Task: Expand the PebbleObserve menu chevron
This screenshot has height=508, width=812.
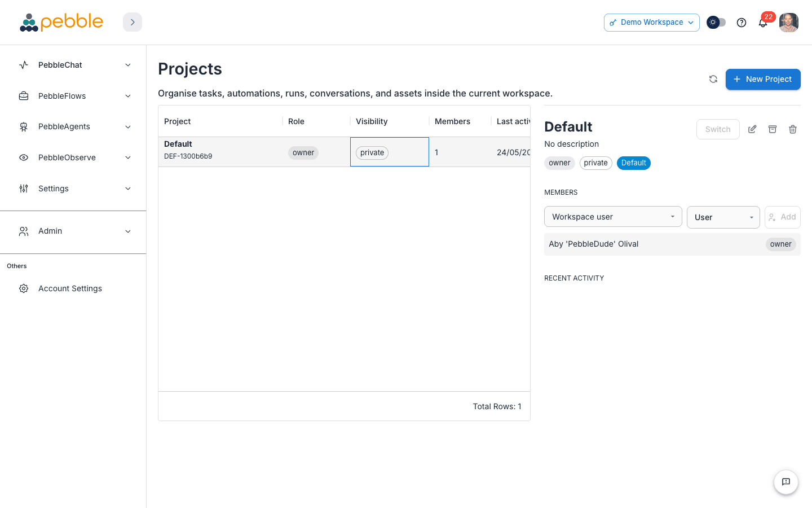Action: click(128, 157)
